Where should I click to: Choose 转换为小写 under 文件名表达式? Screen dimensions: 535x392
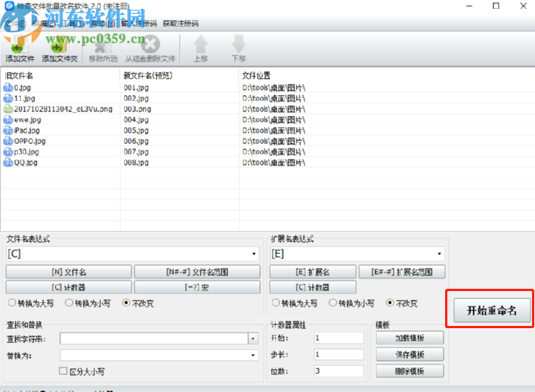(x=69, y=303)
